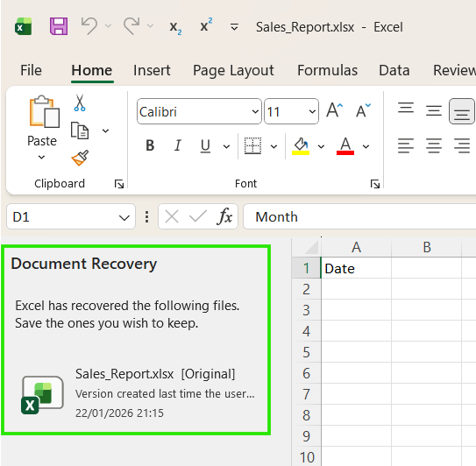Screen dimensions: 476x466
Task: Open the Page Layout tab
Action: [x=233, y=70]
